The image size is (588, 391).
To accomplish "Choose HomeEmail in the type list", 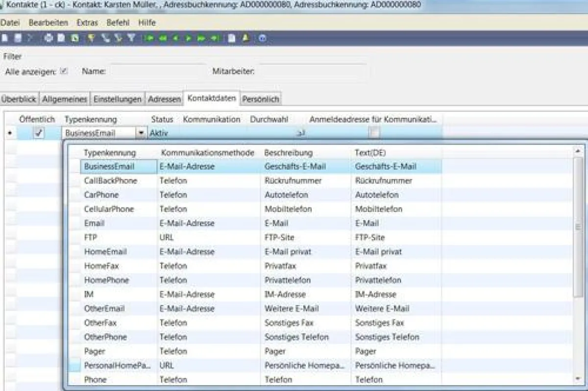I will tap(105, 252).
